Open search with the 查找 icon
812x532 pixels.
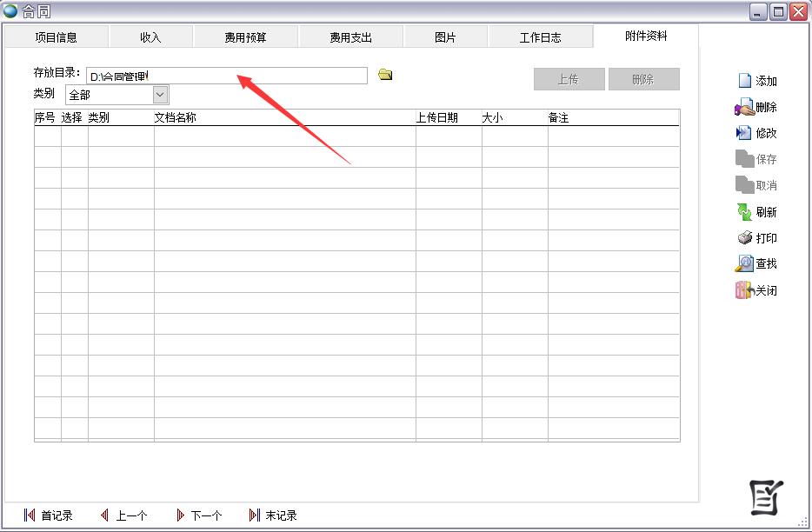tap(745, 264)
